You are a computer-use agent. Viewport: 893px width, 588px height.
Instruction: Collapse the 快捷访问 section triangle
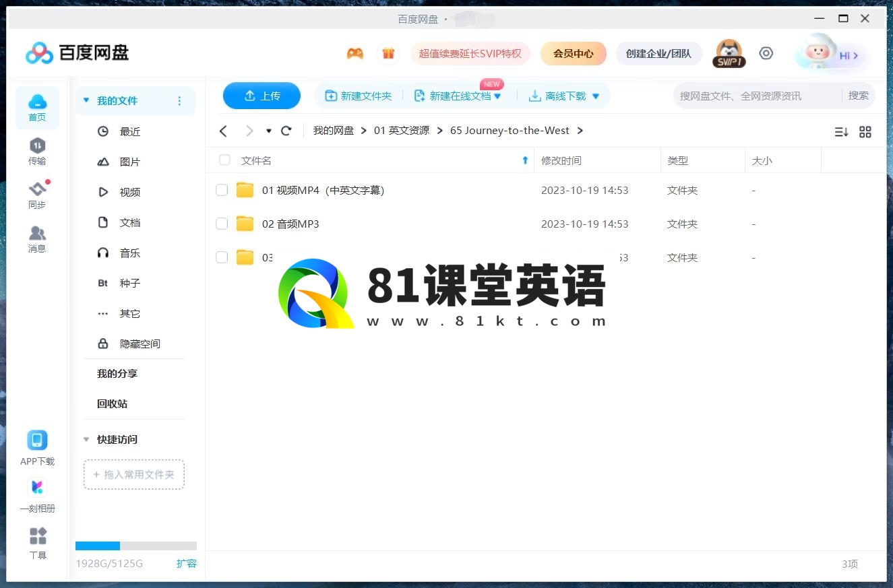86,439
